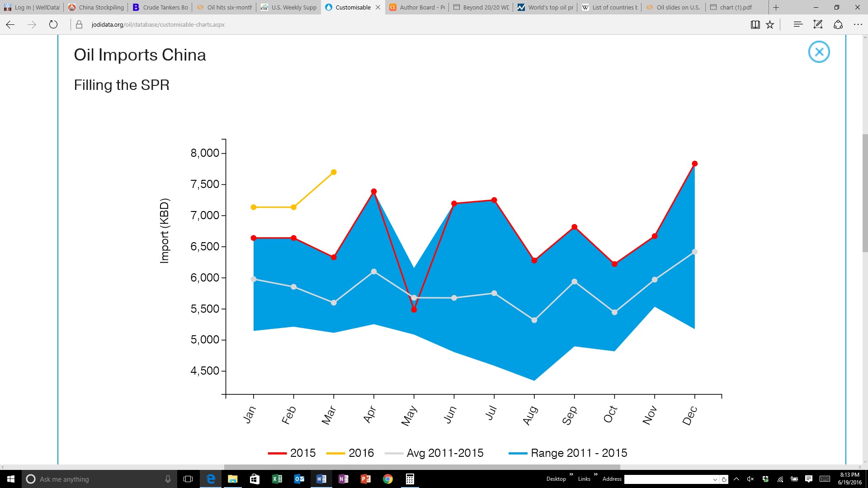Expand the Address toolbar dropdown arrow
The image size is (868, 488).
(715, 479)
